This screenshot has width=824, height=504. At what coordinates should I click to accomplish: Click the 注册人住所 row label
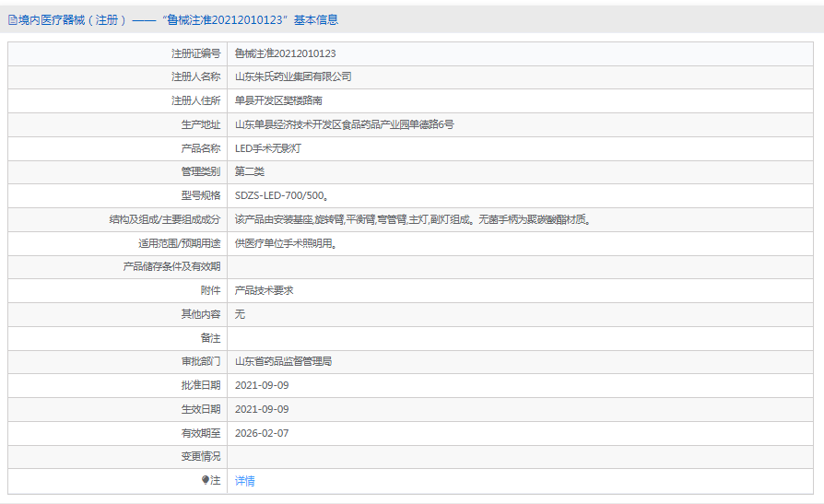coord(196,100)
